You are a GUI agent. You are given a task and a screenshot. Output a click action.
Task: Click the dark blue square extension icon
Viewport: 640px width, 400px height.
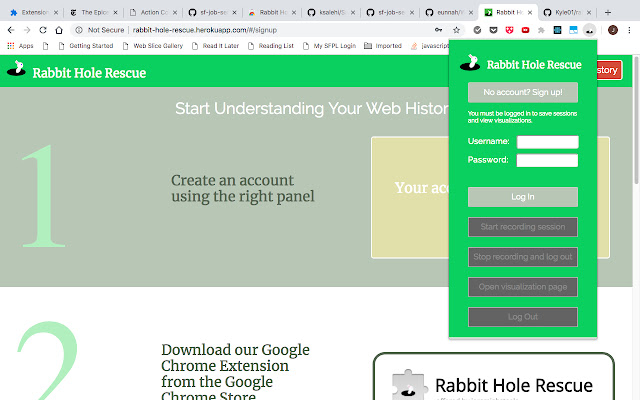[x=557, y=30]
